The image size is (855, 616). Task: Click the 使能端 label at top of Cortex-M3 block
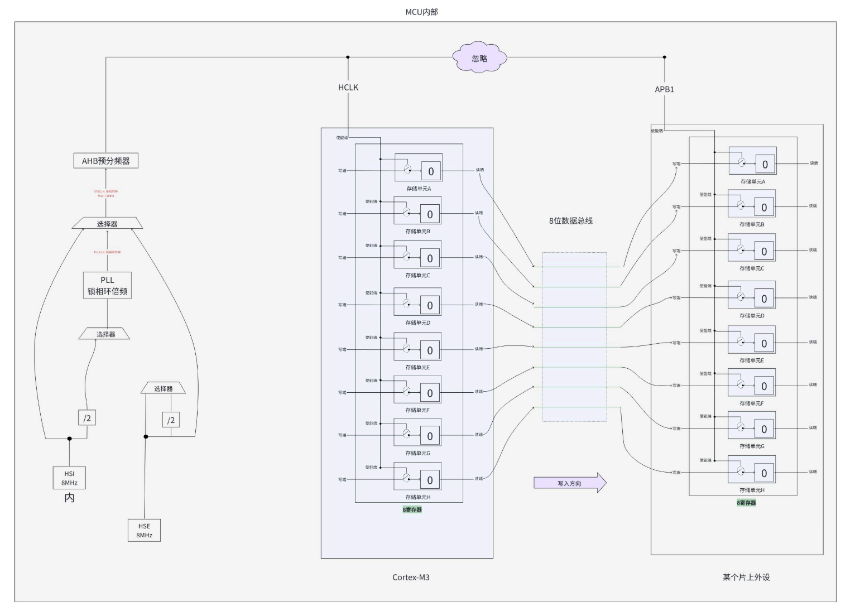[x=342, y=137]
